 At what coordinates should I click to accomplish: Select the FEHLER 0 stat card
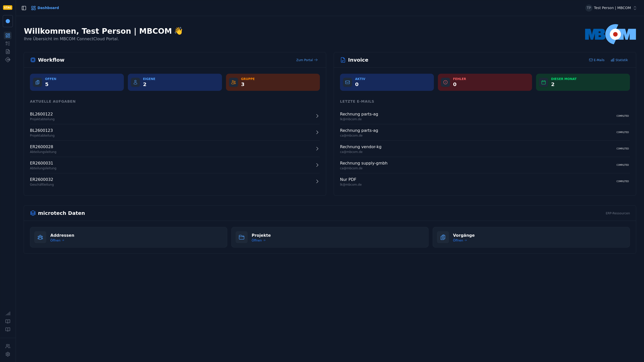[x=485, y=82]
